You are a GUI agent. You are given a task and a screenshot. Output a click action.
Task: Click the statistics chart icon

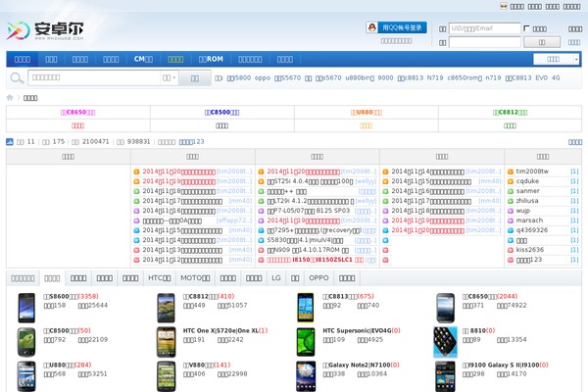pos(10,141)
